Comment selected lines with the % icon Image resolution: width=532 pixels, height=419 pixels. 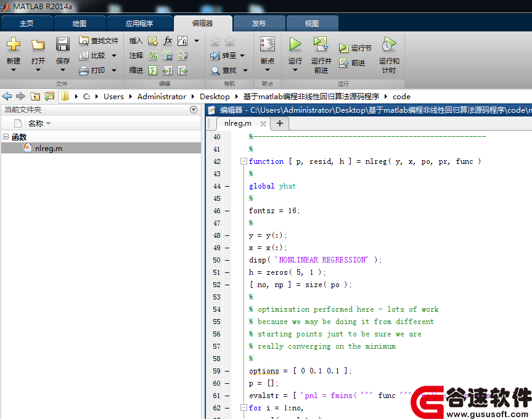pos(153,55)
